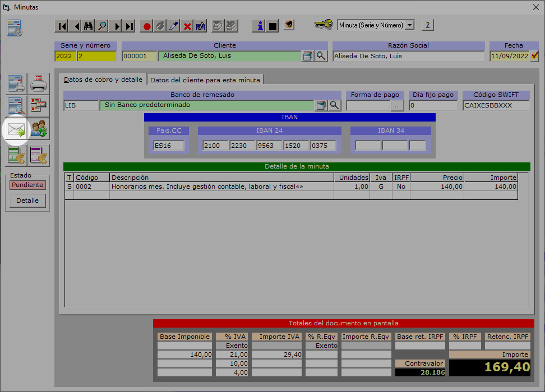Click the client users refresh icon

[39, 130]
